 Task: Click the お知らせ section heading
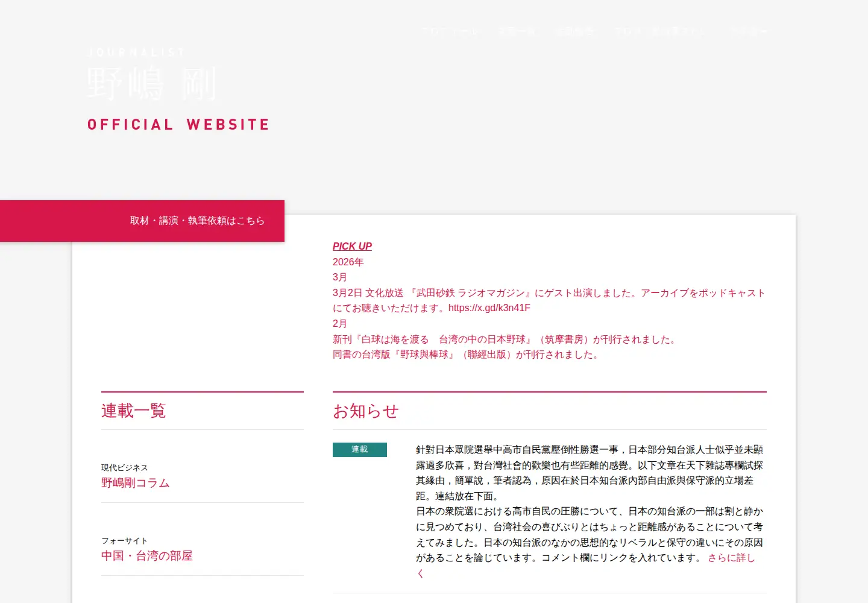point(365,411)
